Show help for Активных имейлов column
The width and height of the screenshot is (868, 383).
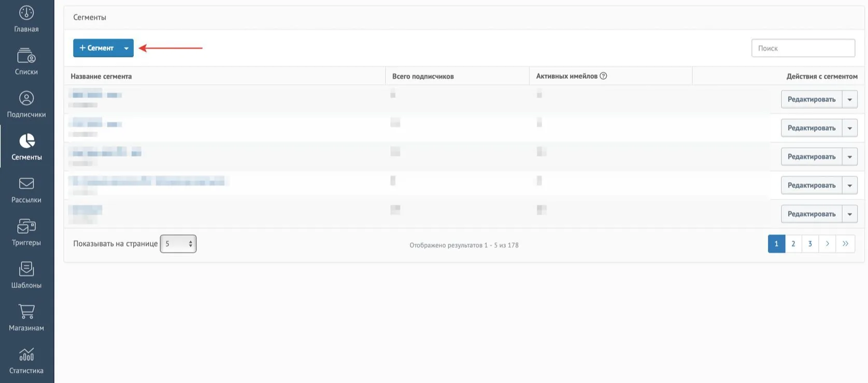(603, 76)
